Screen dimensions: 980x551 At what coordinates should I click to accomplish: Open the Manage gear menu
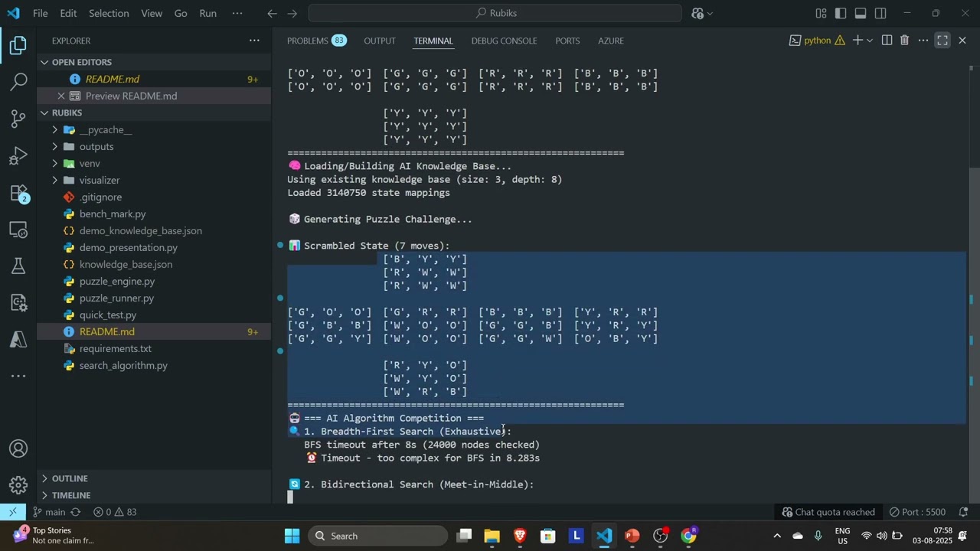tap(18, 485)
